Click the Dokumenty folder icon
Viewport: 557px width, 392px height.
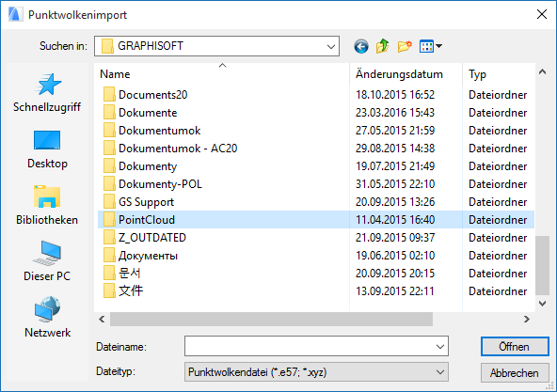tap(109, 166)
